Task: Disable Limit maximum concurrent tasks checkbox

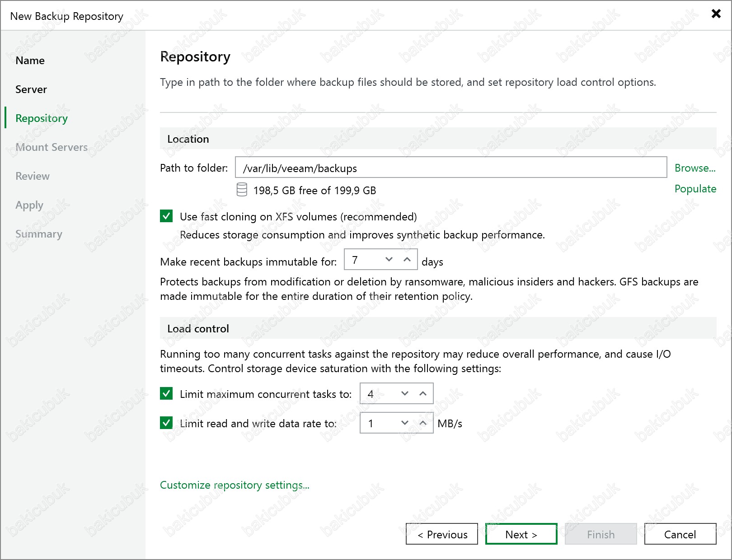Action: 166,394
